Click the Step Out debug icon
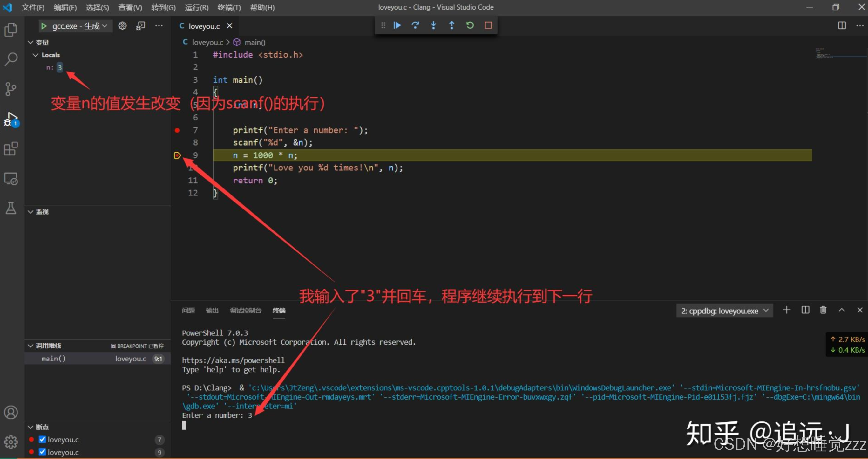The image size is (868, 459). tap(451, 25)
